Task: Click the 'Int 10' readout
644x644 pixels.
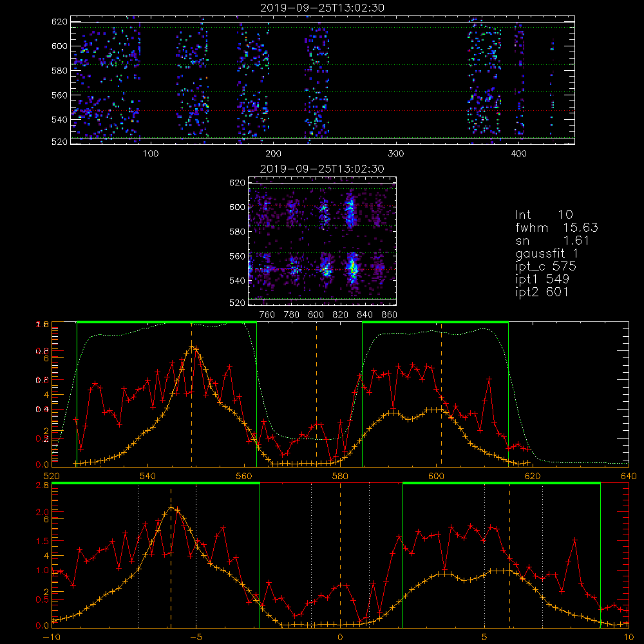Action: 544,214
